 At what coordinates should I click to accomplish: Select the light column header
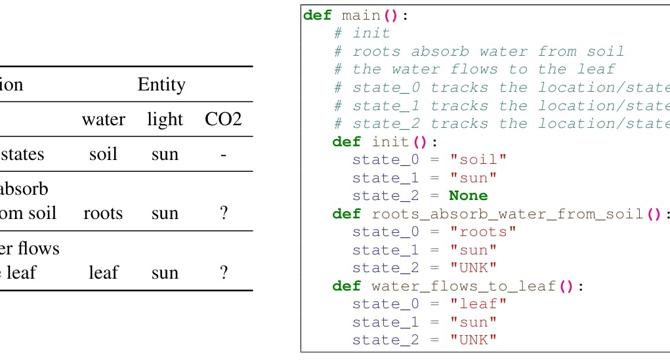[165, 119]
